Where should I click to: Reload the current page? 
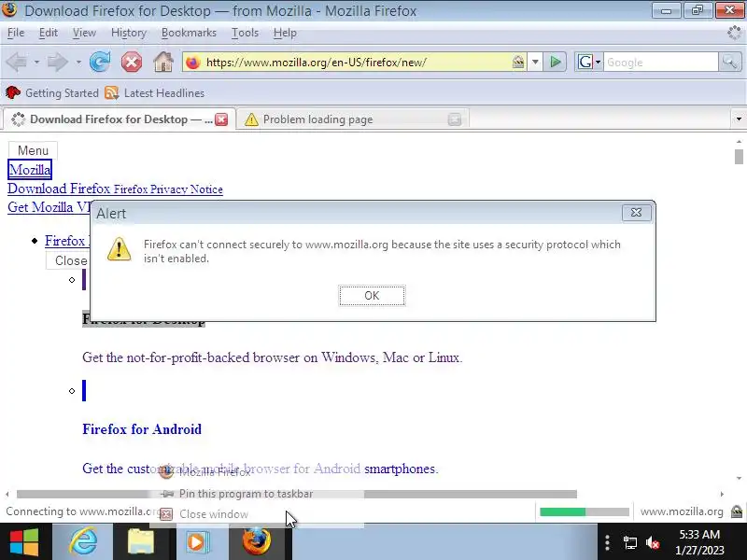(100, 62)
